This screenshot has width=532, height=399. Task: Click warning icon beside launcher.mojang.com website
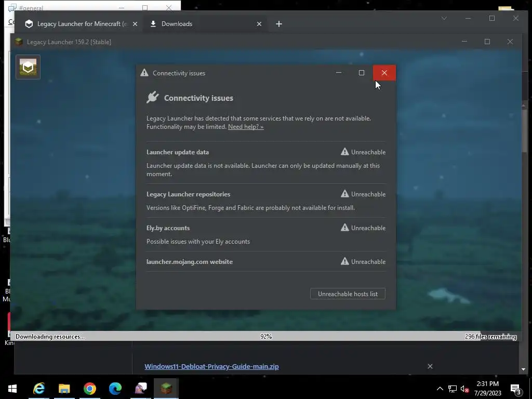click(345, 261)
